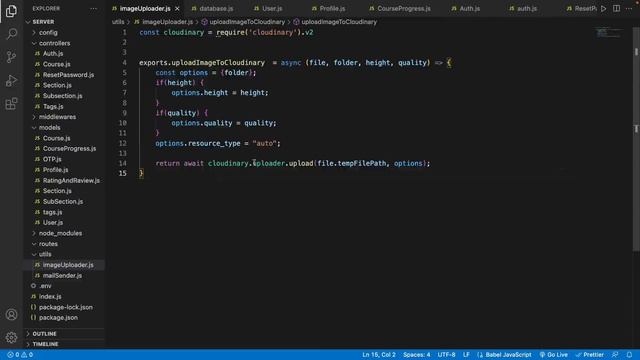Screen dimensions: 640x360
Task: Open package-lock.json file
Action: (65, 307)
